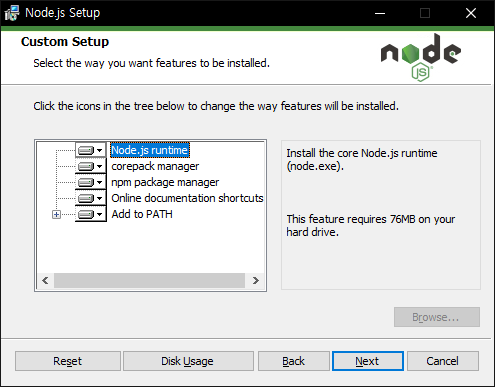Image resolution: width=495 pixels, height=387 pixels.
Task: Open install options for npm package manager
Action: (x=91, y=182)
